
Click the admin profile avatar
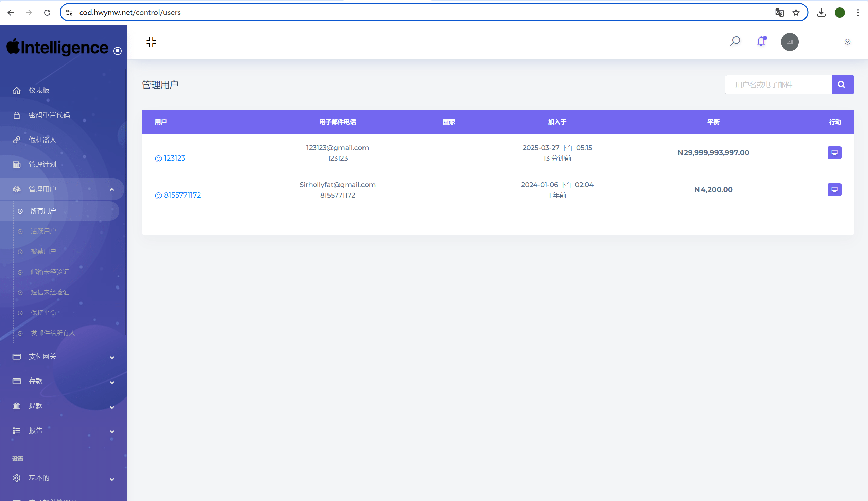point(790,42)
